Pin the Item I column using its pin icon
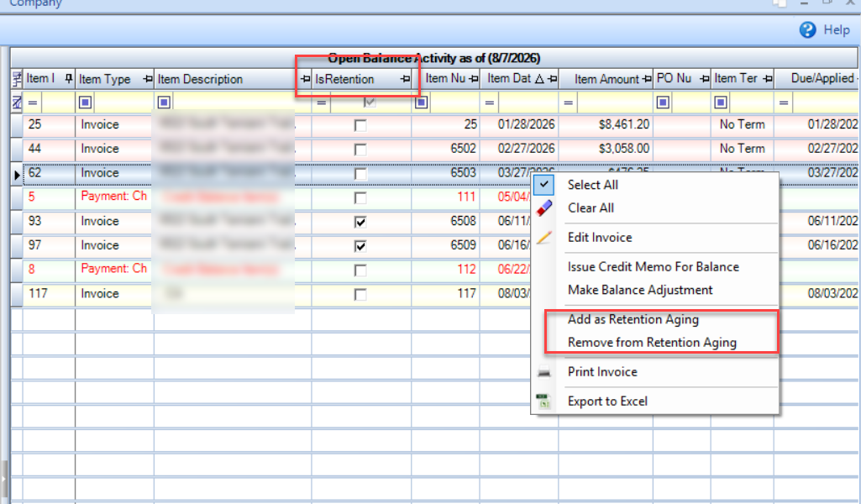This screenshot has height=504, width=861. pyautogui.click(x=68, y=79)
